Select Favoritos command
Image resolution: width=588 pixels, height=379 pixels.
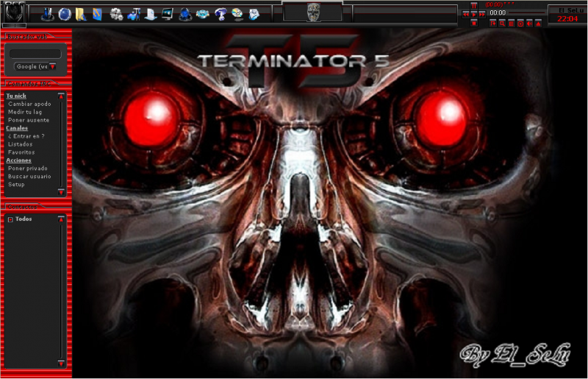coord(21,152)
